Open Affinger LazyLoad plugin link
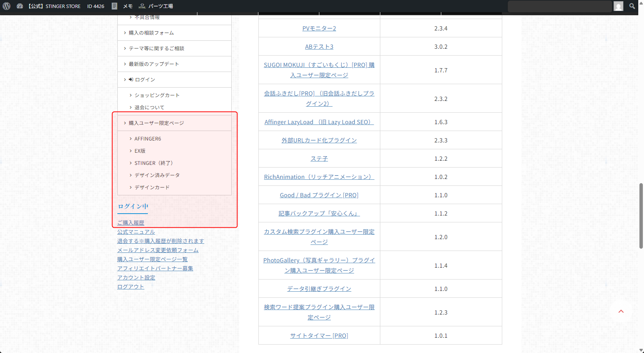Image resolution: width=644 pixels, height=353 pixels. pos(319,122)
